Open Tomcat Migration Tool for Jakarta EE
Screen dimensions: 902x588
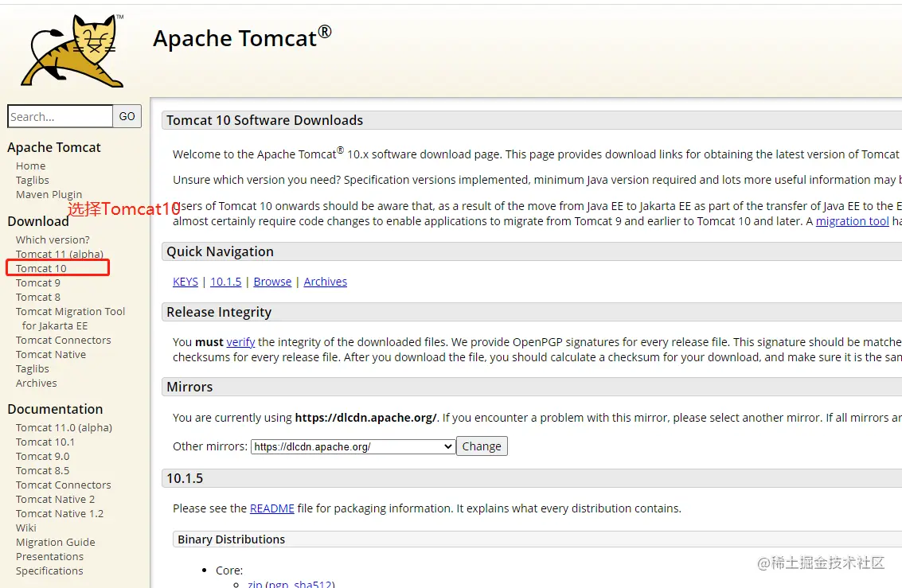(70, 318)
